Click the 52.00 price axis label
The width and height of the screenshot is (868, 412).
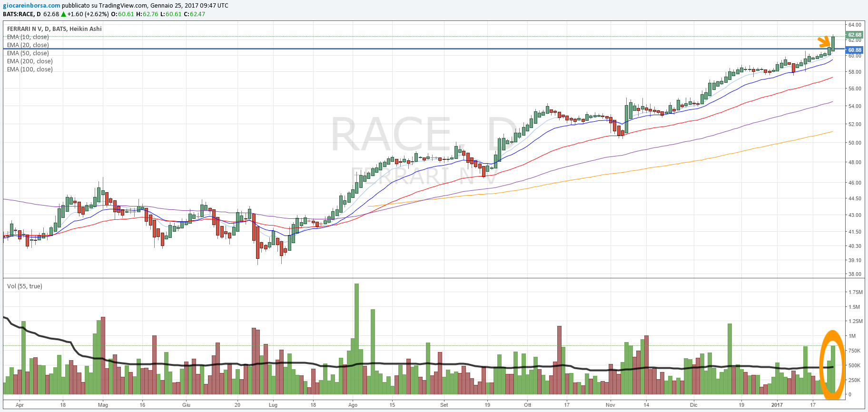855,125
